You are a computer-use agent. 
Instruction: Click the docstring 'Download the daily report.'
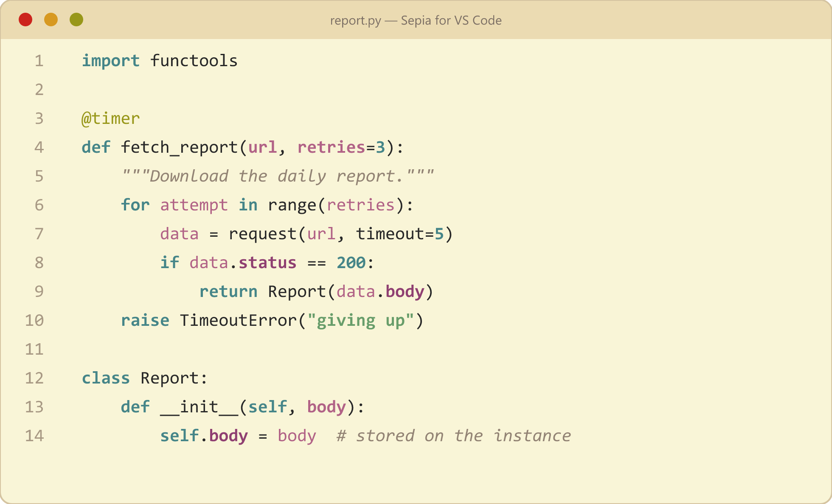pos(278,176)
